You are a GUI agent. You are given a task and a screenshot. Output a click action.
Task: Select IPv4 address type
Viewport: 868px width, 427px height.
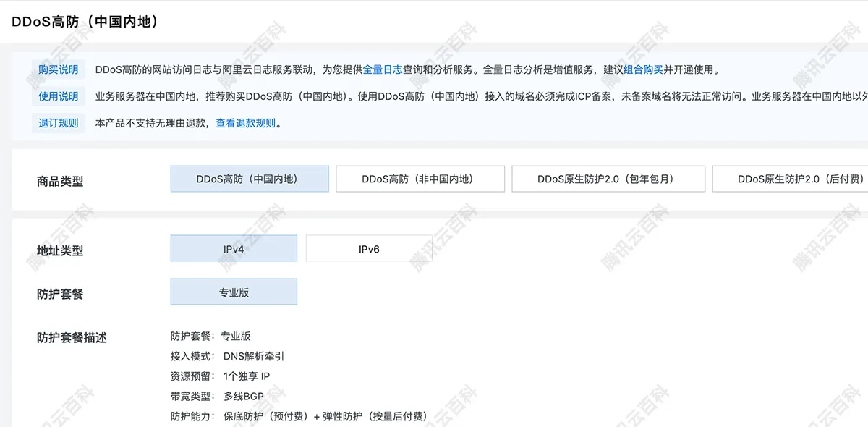234,248
